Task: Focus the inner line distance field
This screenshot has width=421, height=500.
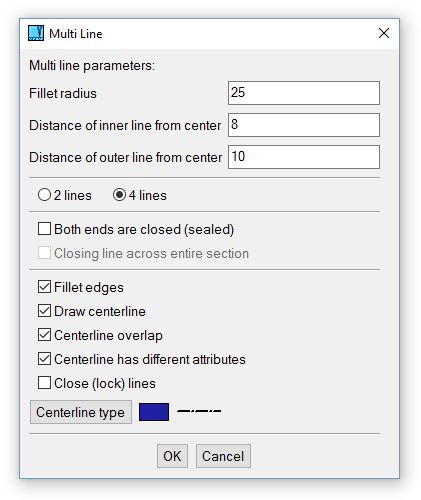Action: [304, 125]
